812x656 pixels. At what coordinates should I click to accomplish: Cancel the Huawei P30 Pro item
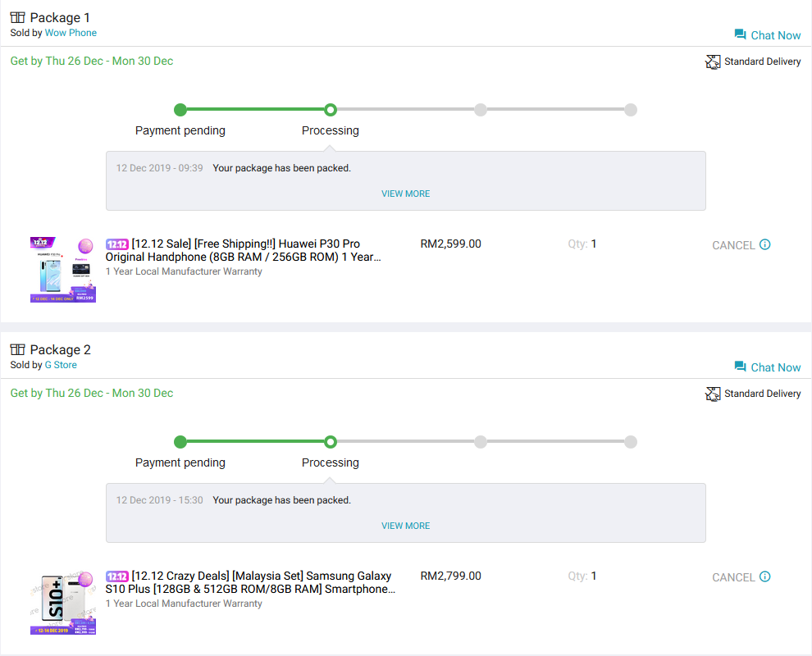(x=733, y=245)
